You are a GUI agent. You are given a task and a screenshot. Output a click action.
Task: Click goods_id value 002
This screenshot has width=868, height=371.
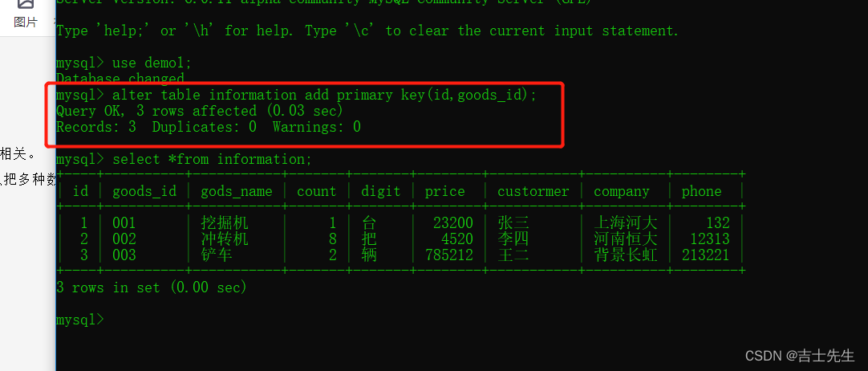click(x=124, y=239)
